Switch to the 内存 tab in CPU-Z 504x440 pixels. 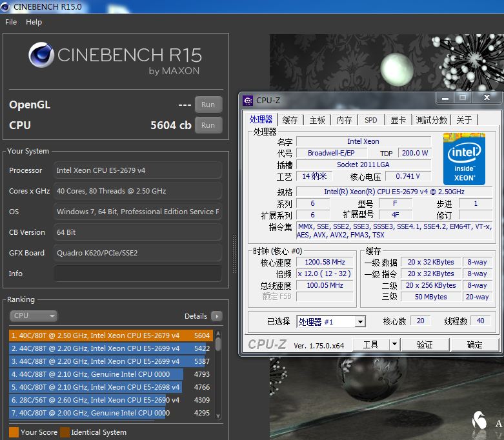pos(344,120)
